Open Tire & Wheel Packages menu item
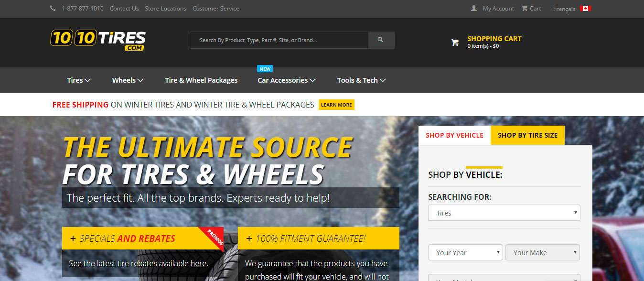Screen dimensions: 644x281 [x=201, y=80]
